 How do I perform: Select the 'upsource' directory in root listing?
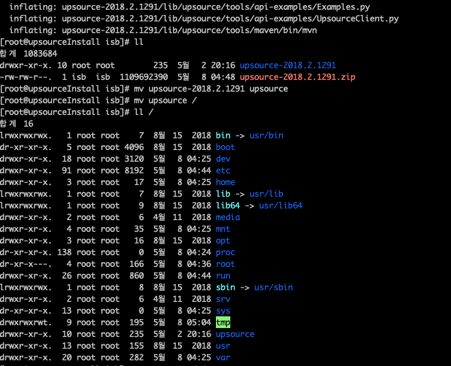(235, 334)
